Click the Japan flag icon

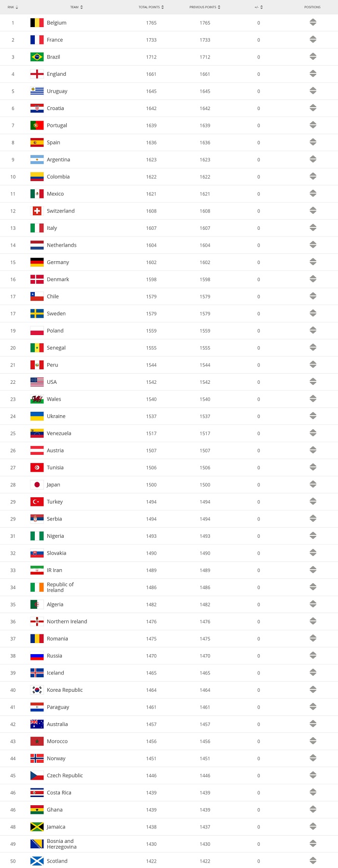tap(37, 485)
